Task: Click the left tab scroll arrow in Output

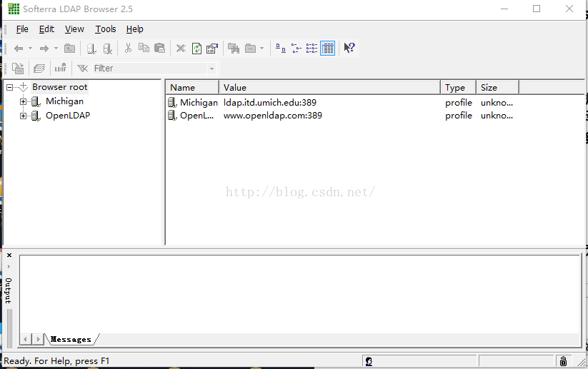Action: tap(25, 340)
